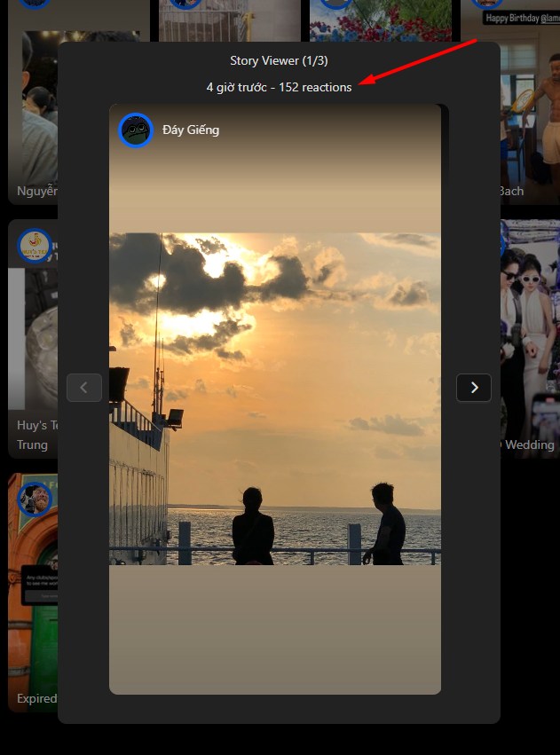Click the disabled previous story chevron
This screenshot has height=755, width=560.
[x=84, y=387]
